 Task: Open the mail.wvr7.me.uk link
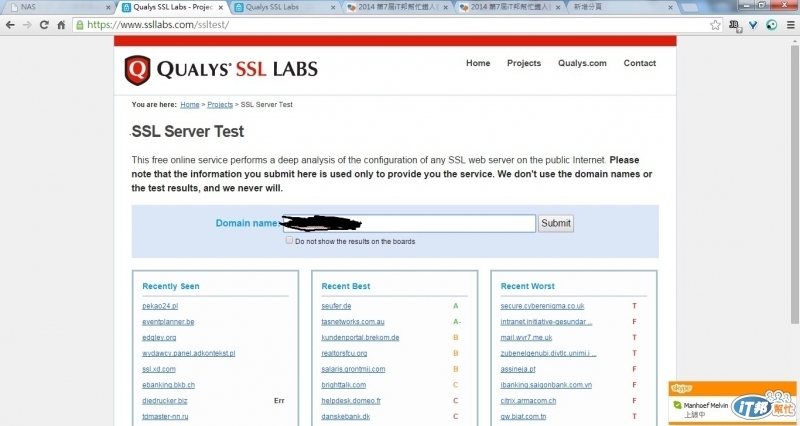point(527,338)
